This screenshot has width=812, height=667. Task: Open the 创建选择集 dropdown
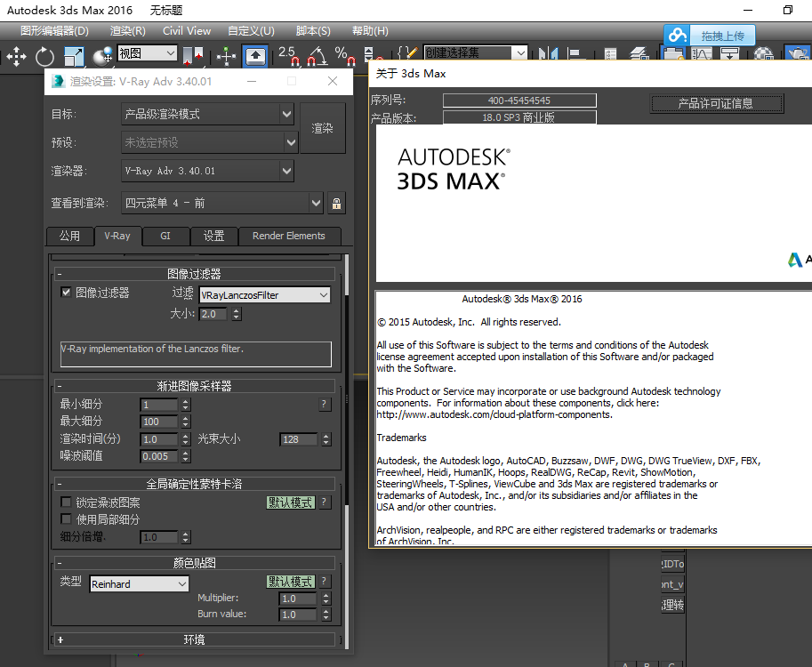pyautogui.click(x=476, y=52)
